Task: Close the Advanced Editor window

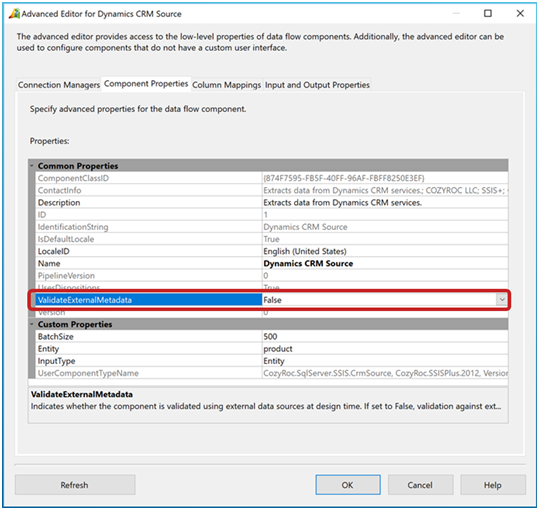Action: (x=520, y=13)
